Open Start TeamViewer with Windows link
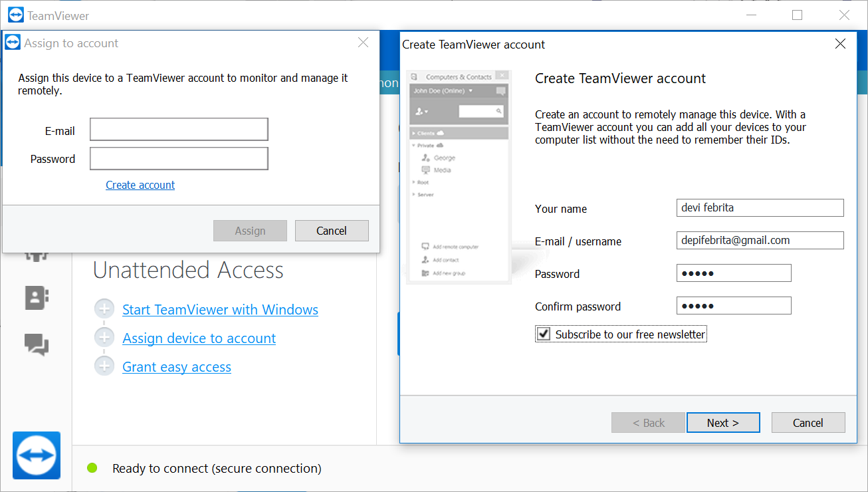 click(220, 310)
